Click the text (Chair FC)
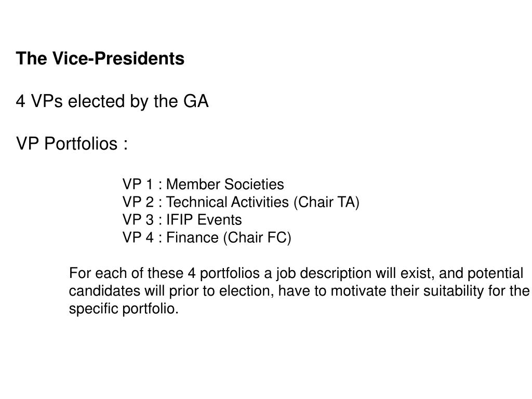532x399 pixels. [x=257, y=237]
